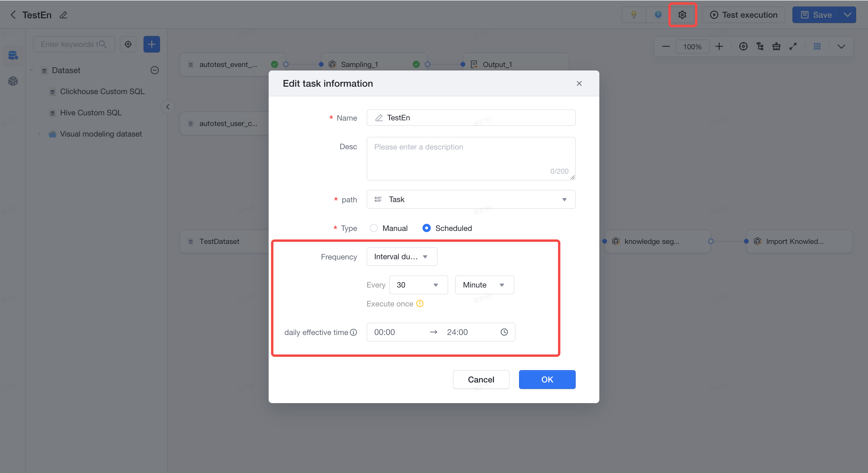Click the locate target icon near search
Screen dimensions: 868x473
click(x=128, y=44)
